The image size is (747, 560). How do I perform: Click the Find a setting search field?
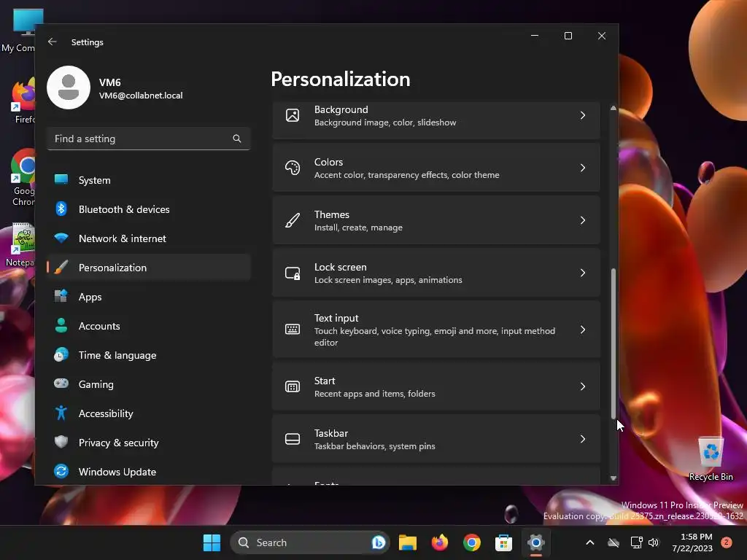pyautogui.click(x=149, y=139)
